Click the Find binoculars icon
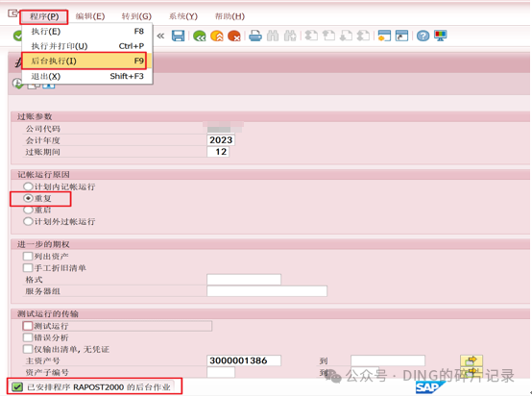The width and height of the screenshot is (532, 397). pos(273,36)
